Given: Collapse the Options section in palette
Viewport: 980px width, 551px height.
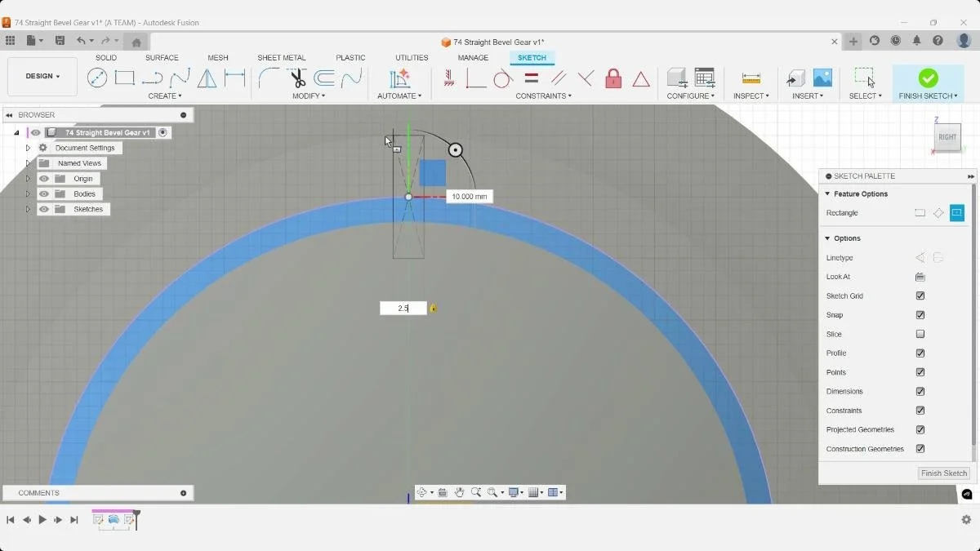Looking at the screenshot, I should (x=827, y=238).
